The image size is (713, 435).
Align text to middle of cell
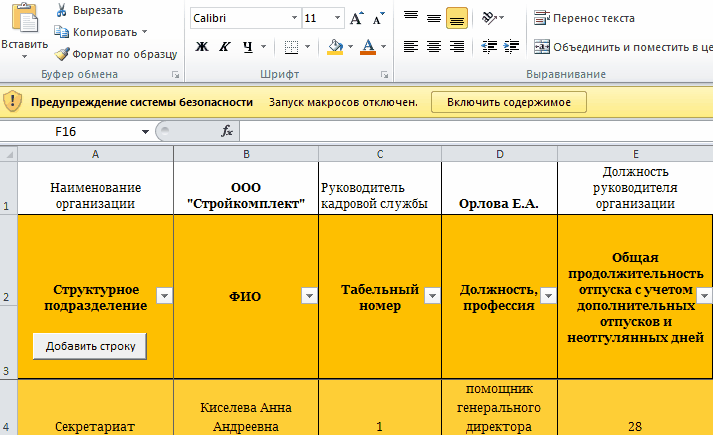[x=434, y=18]
